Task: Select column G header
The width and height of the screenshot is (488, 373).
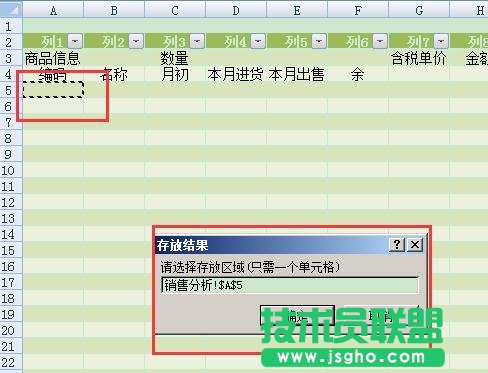Action: click(x=419, y=10)
